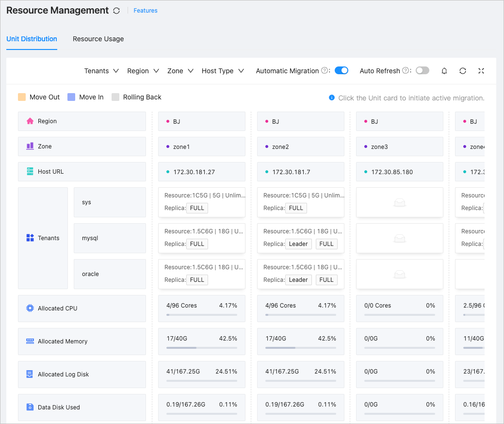The height and width of the screenshot is (424, 504).
Task: Open the Features link
Action: pos(146,11)
